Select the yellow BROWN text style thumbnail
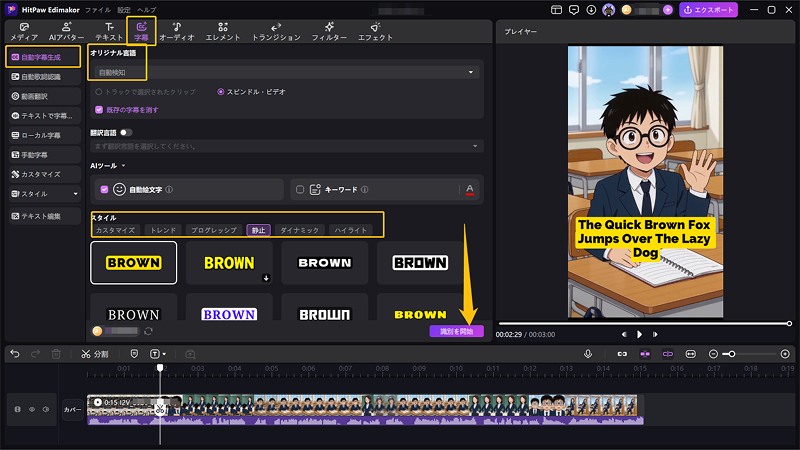800x450 pixels. 229,263
